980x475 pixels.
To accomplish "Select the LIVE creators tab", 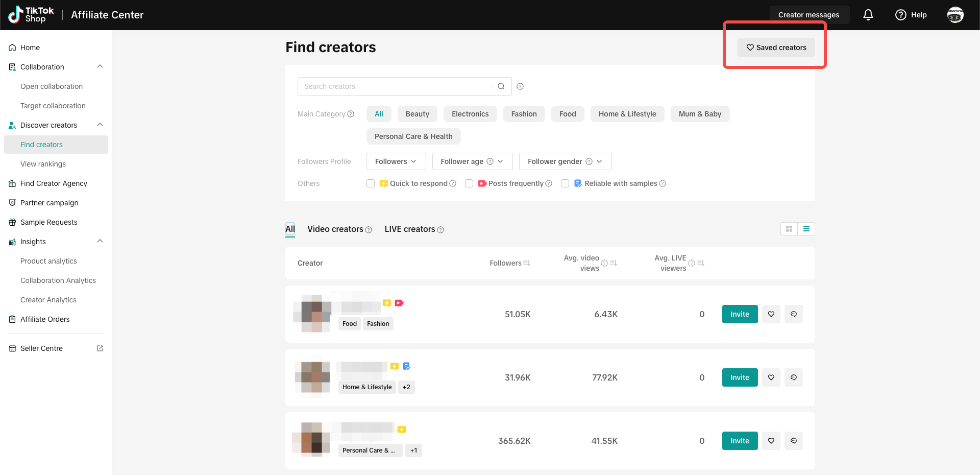I will [410, 229].
